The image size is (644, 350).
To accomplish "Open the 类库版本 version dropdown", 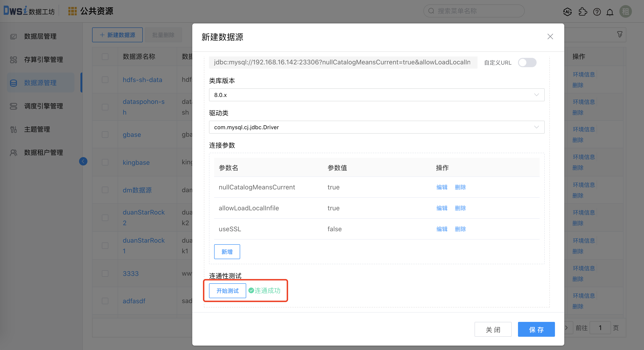I will [537, 95].
